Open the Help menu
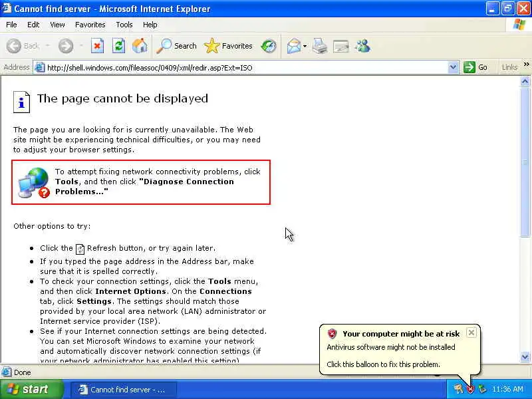Image resolution: width=532 pixels, height=399 pixels. (150, 25)
